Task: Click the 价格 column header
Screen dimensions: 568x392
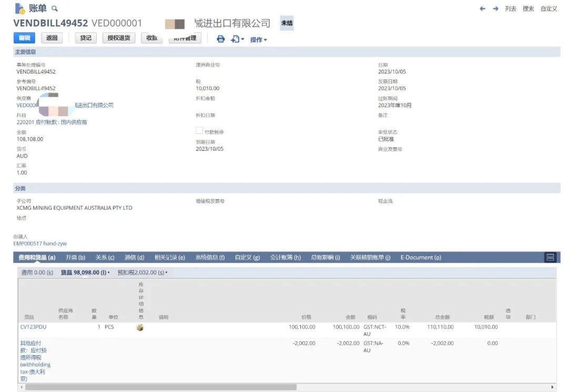Action: (x=307, y=317)
